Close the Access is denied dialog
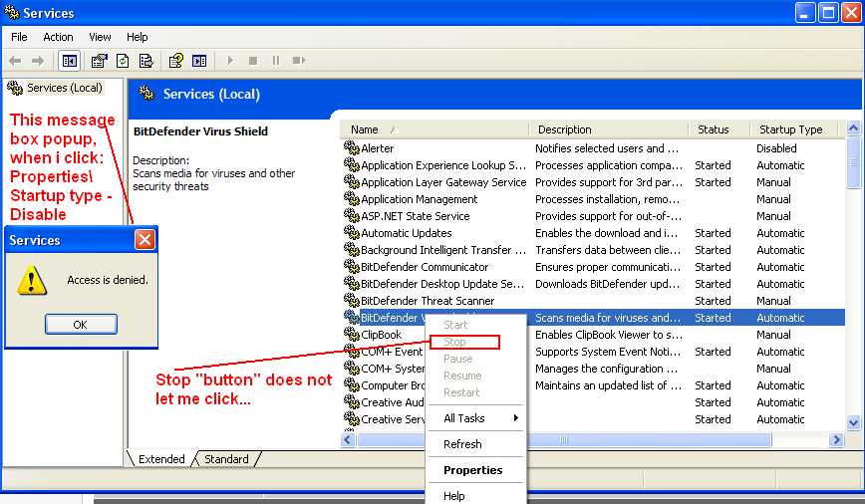The height and width of the screenshot is (504, 865). (x=144, y=240)
